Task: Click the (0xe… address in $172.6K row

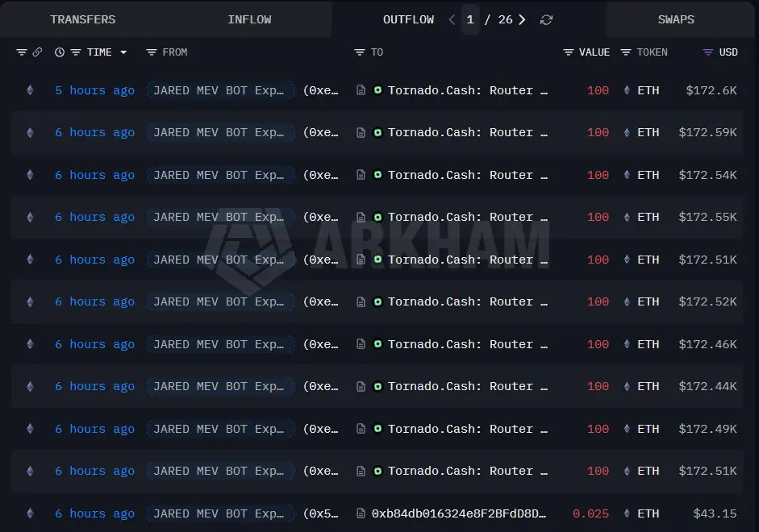Action: [x=321, y=90]
